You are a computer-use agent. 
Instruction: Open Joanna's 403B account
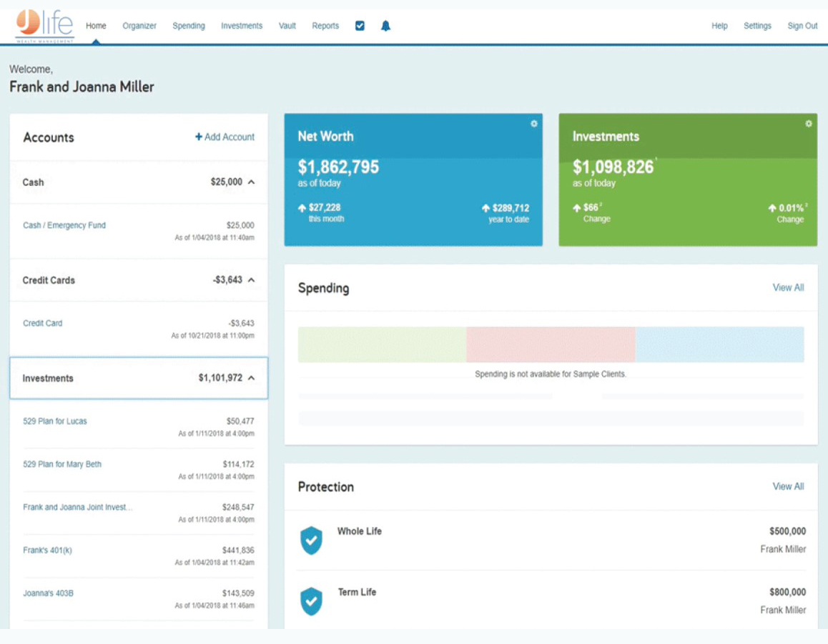pyautogui.click(x=48, y=593)
